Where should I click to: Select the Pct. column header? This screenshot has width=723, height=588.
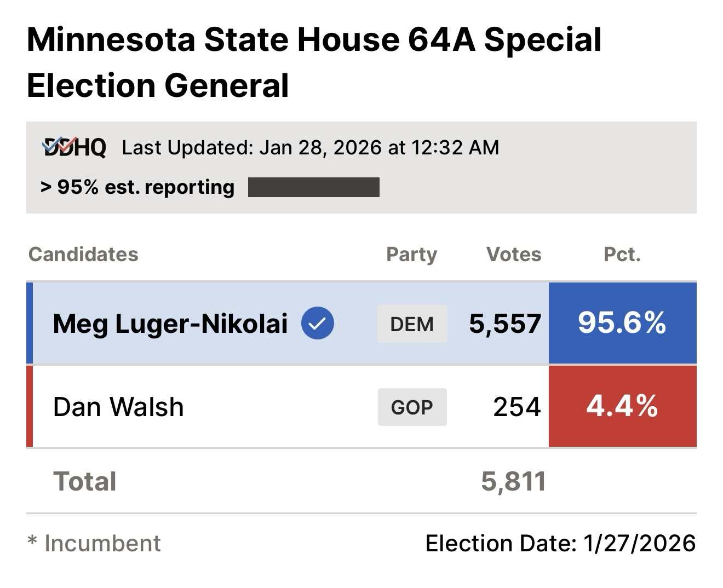(x=622, y=254)
